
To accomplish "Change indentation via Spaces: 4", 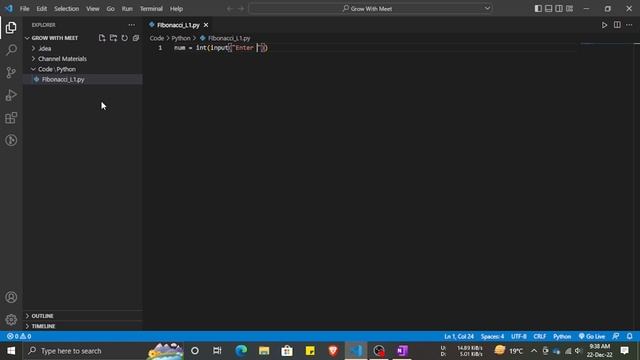I will click(x=492, y=336).
